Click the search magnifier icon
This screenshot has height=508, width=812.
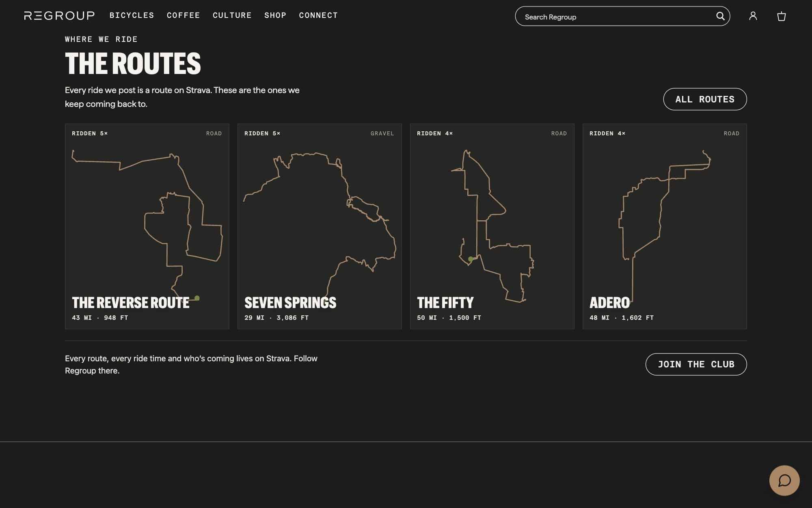coord(720,16)
